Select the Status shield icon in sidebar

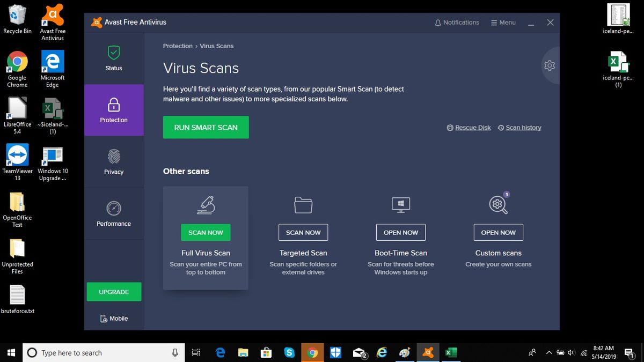114,53
